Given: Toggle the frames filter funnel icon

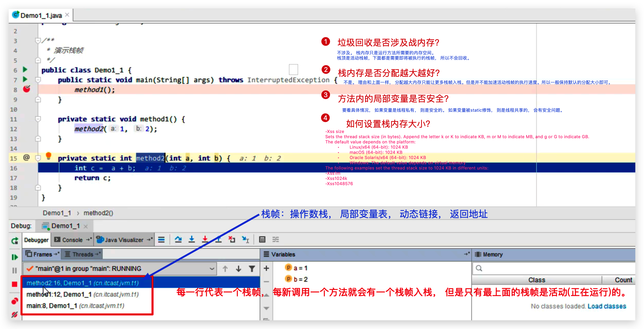Looking at the screenshot, I should click(x=252, y=269).
